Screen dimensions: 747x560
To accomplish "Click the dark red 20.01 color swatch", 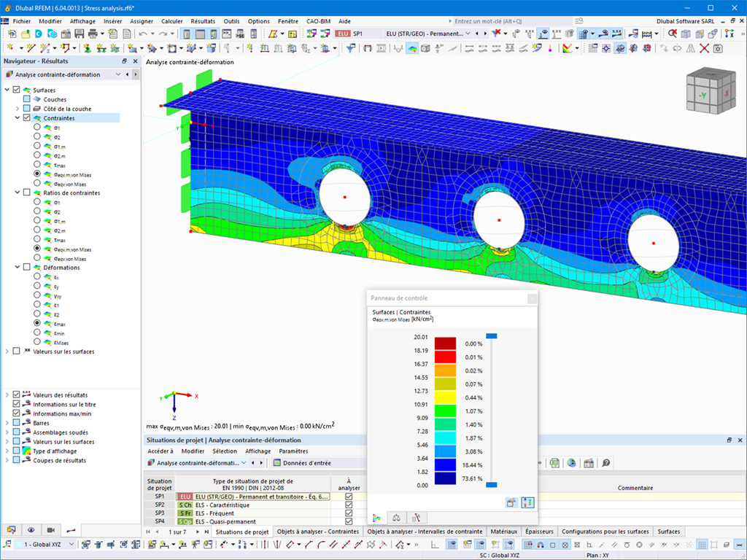I will pos(445,343).
